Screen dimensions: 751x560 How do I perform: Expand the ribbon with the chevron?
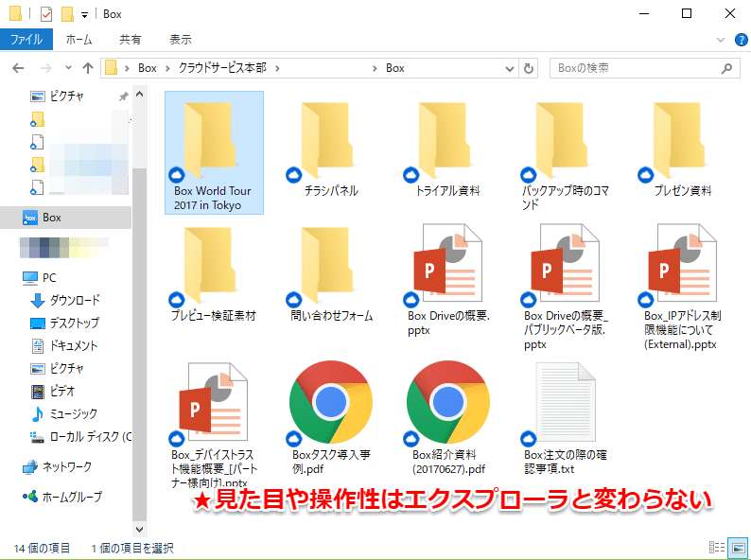click(721, 40)
